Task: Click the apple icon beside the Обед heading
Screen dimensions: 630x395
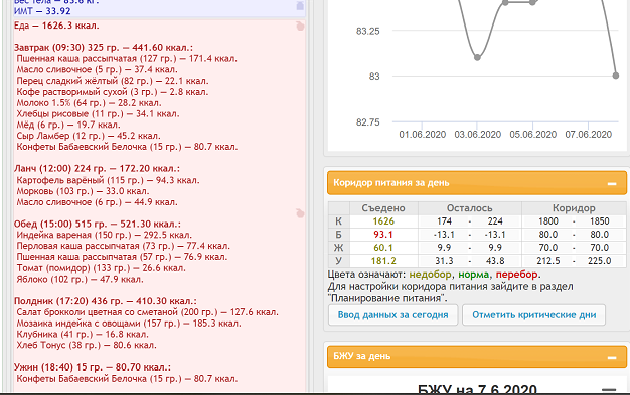Action: (x=300, y=213)
